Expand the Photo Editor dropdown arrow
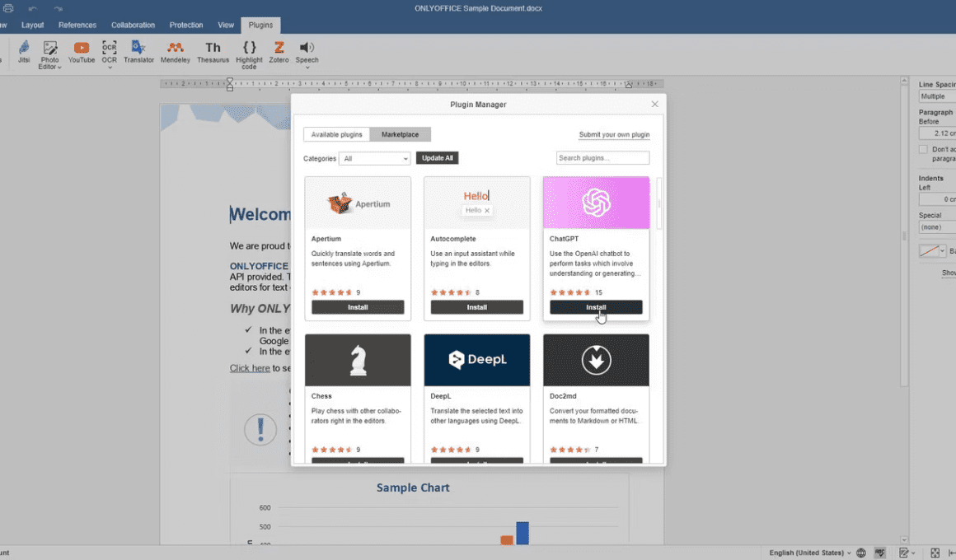Screen dimensions: 956x560 pyautogui.click(x=59, y=67)
